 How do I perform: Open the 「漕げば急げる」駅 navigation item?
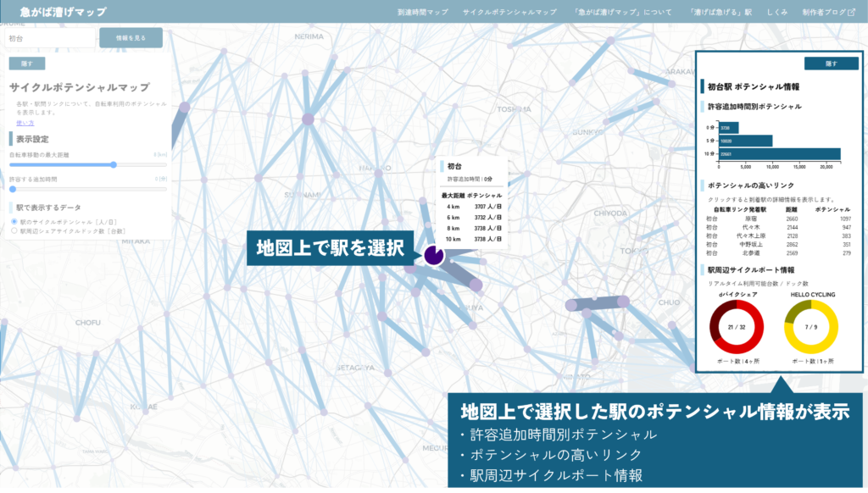[721, 12]
